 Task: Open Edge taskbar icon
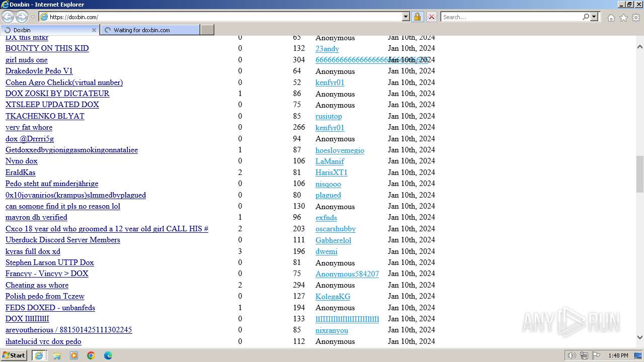pyautogui.click(x=108, y=355)
